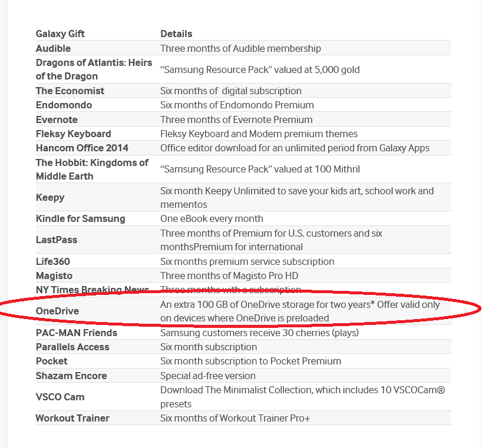
Task: Click The Economist row name
Action: pyautogui.click(x=70, y=91)
